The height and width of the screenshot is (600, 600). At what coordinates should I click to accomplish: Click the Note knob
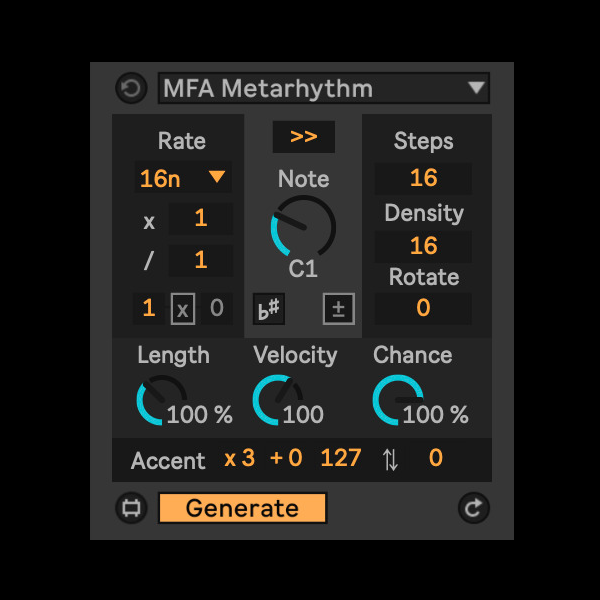coord(303,227)
